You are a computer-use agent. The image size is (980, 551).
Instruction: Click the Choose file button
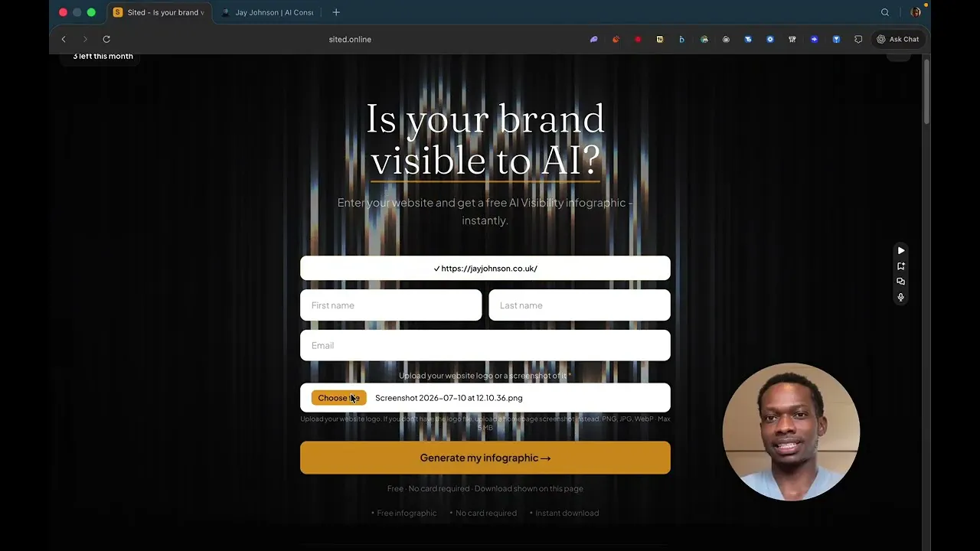point(338,398)
